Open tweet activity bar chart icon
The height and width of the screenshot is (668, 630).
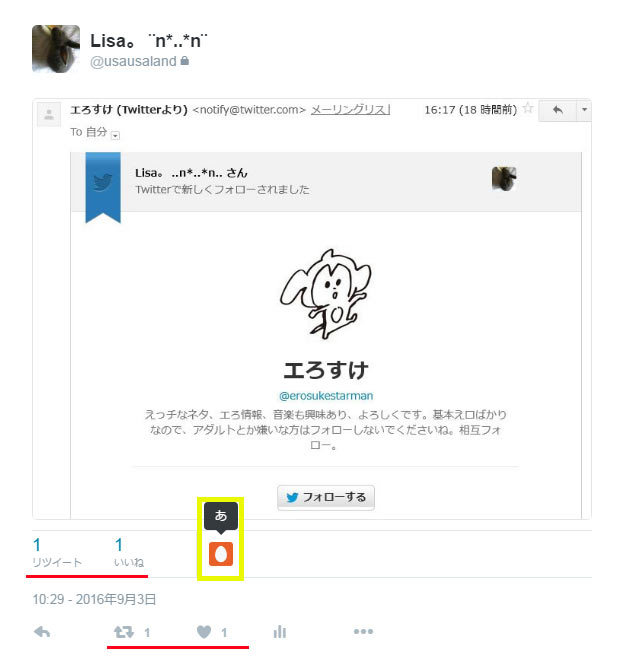tap(279, 632)
